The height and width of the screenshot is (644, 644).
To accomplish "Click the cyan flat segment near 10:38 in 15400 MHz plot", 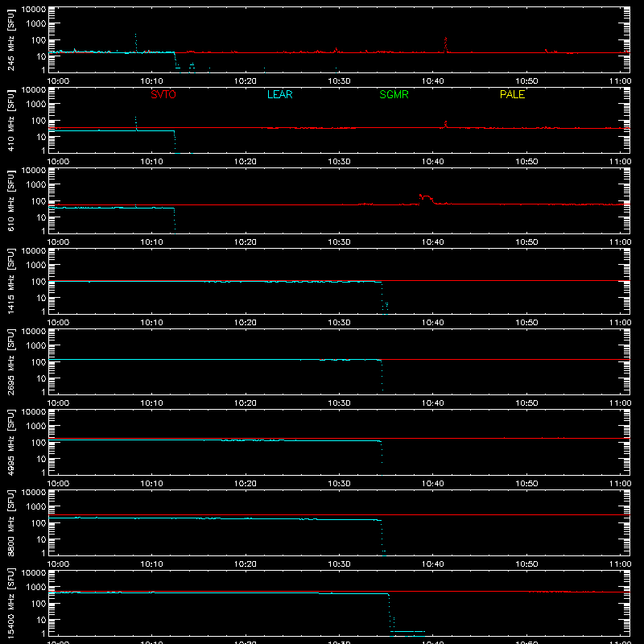I will pos(407,631).
